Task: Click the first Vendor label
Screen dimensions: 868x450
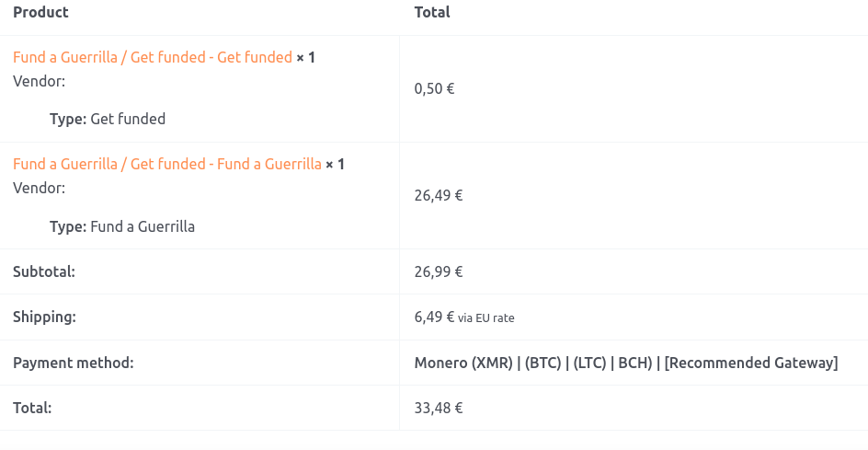Action: (39, 81)
